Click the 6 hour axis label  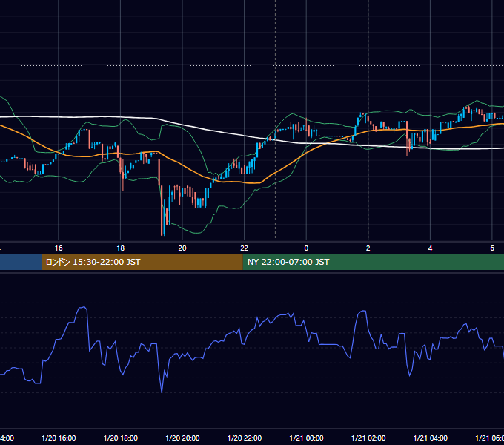pos(492,248)
